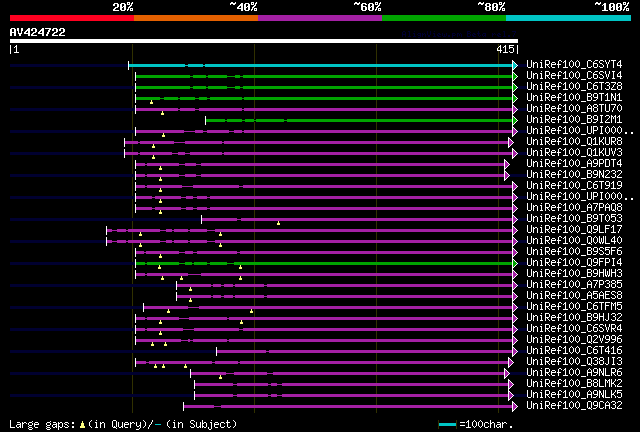Viewport: 640px width, 432px height.
Task: Select the UniRef100_Q9FPI4 label
Action: click(x=574, y=263)
